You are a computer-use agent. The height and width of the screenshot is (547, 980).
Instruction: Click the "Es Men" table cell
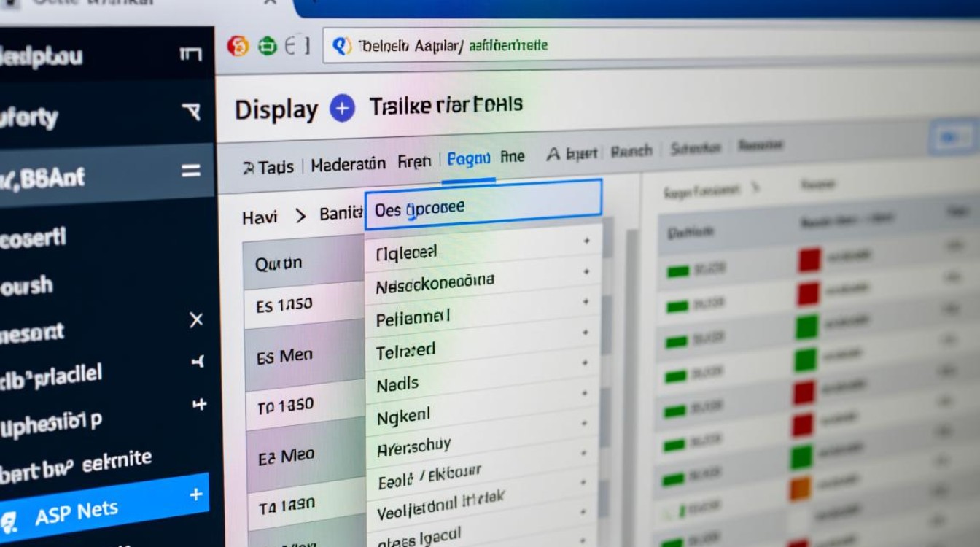click(303, 357)
